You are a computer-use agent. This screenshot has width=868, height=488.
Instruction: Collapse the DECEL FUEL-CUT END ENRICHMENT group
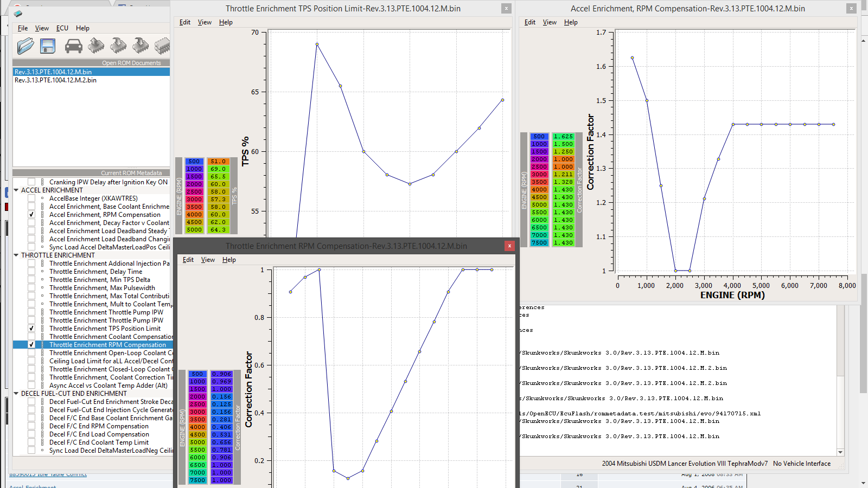(16, 394)
